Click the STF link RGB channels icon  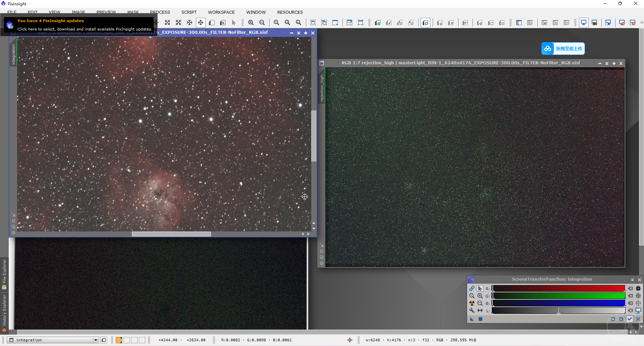[472, 288]
